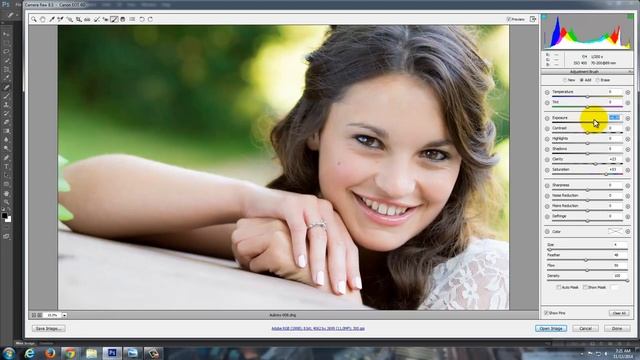Screen dimensions: 640x360
Task: Click the decrease Clarity minus icon
Action: coord(547,160)
